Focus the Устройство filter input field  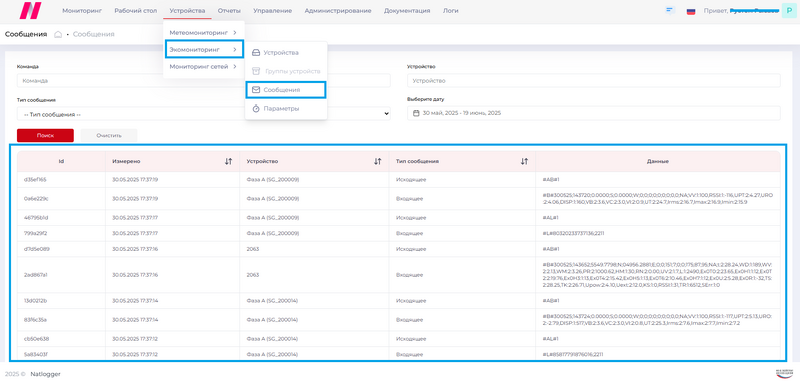pyautogui.click(x=593, y=81)
